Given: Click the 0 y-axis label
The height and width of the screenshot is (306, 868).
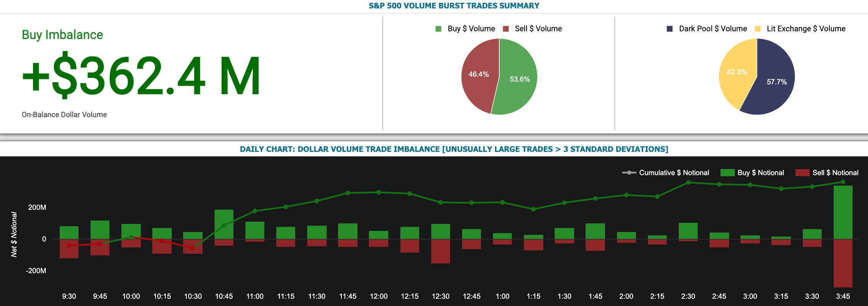Looking at the screenshot, I should 44,239.
